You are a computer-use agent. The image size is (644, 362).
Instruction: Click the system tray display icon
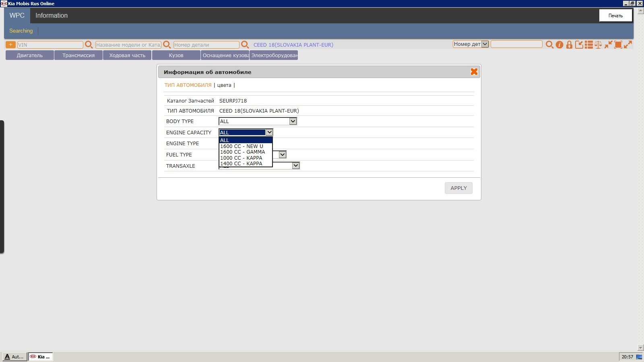tap(639, 357)
